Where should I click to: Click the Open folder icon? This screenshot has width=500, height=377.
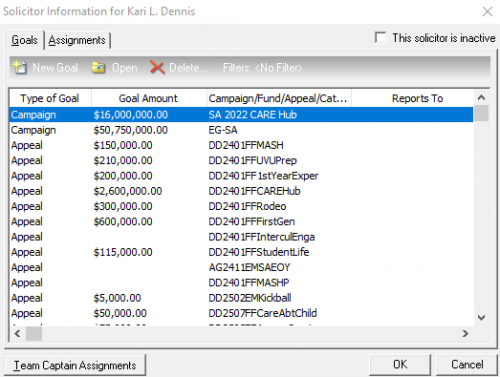[98, 68]
